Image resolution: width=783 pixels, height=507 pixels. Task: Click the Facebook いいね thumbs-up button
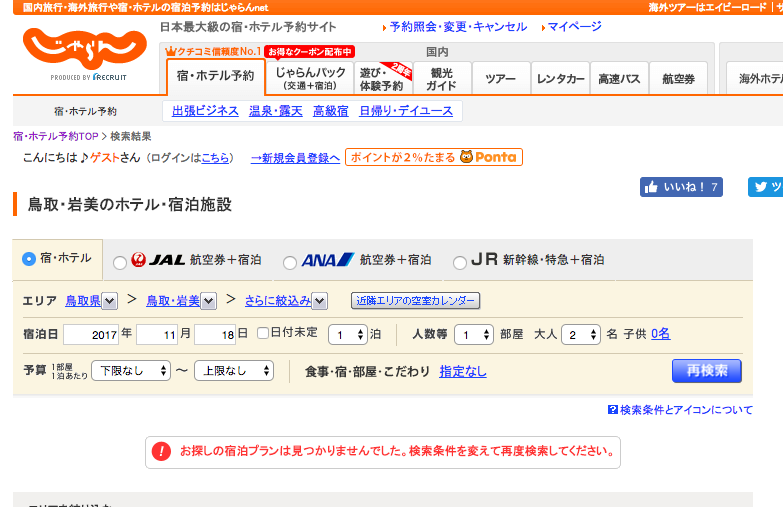681,187
